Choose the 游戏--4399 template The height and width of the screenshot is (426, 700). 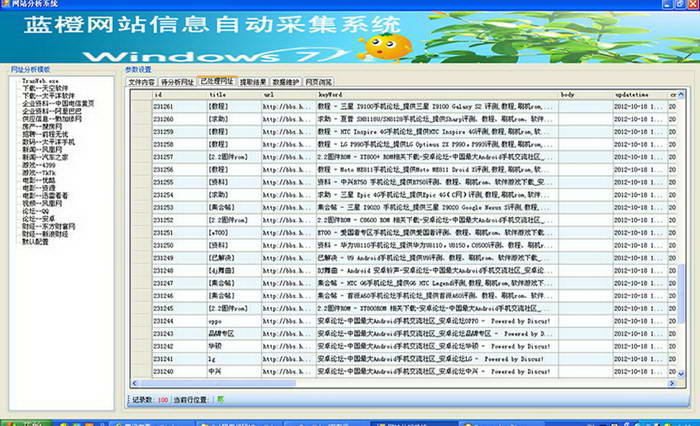39,165
